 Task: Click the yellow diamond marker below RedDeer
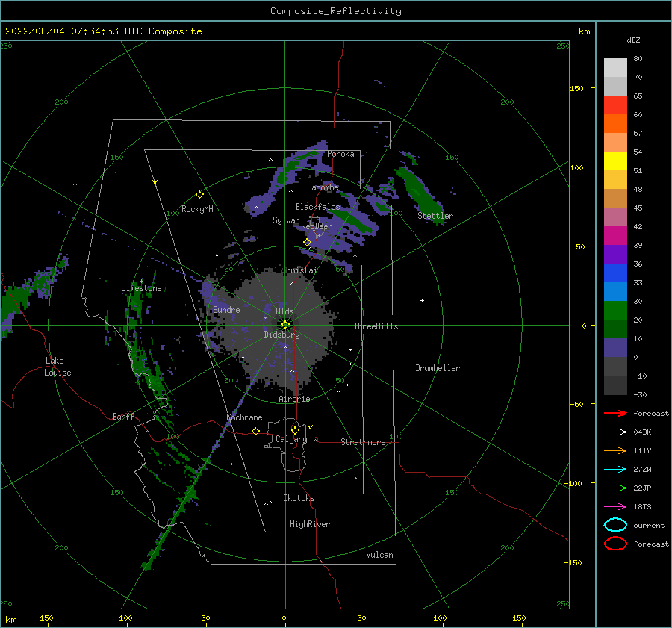[x=307, y=243]
